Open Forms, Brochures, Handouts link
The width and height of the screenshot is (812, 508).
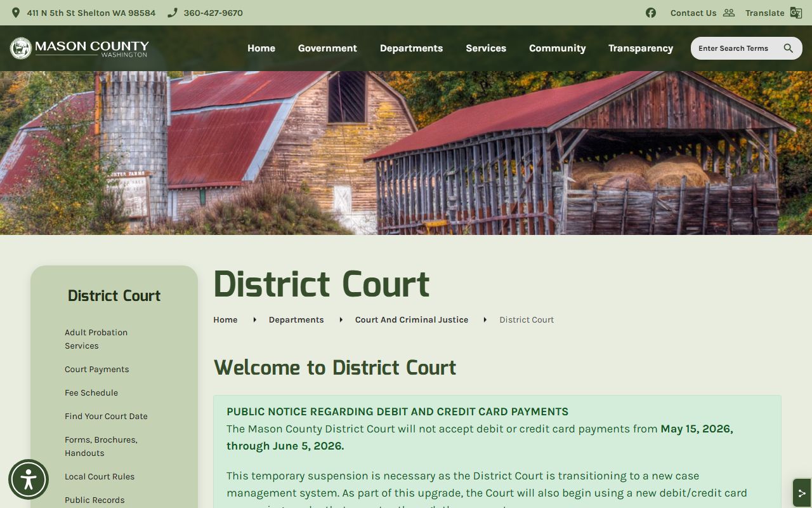coord(101,446)
